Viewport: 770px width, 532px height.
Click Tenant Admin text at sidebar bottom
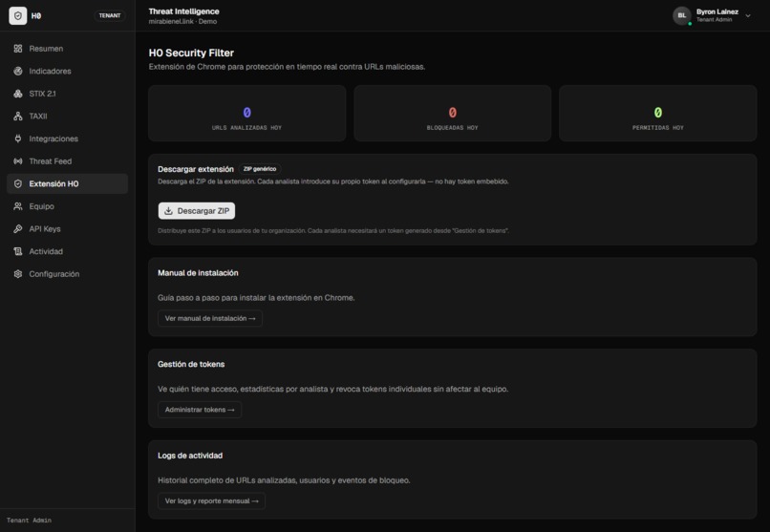(29, 521)
